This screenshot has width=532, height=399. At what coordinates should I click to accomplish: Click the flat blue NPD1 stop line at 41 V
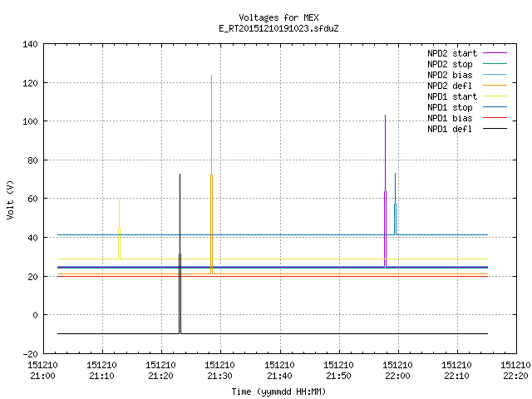[273, 234]
